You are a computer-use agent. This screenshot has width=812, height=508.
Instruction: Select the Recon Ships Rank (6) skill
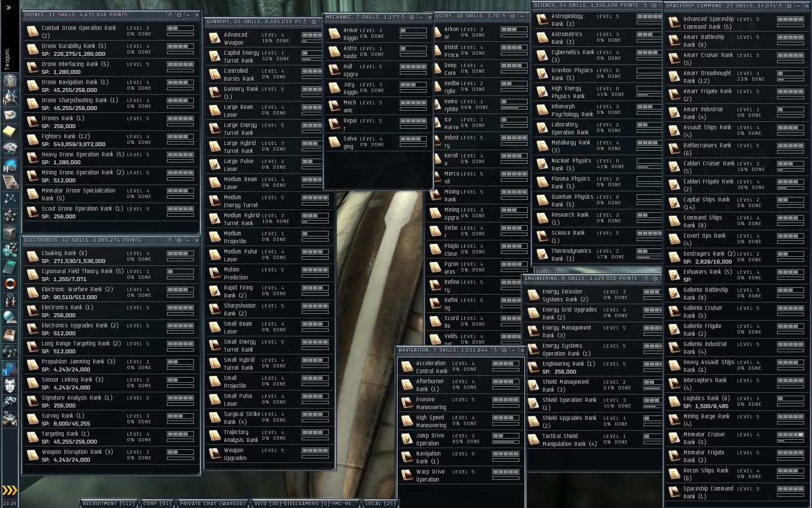(738, 474)
